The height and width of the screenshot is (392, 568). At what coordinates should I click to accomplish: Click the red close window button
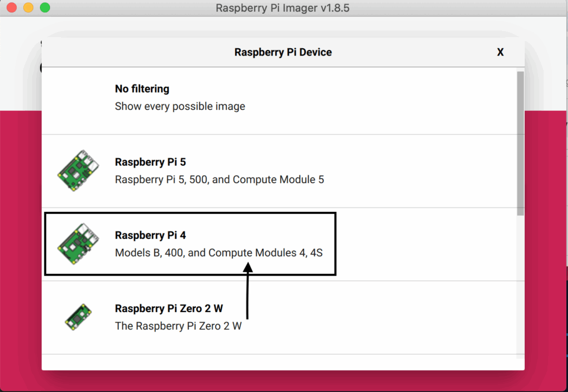12,8
